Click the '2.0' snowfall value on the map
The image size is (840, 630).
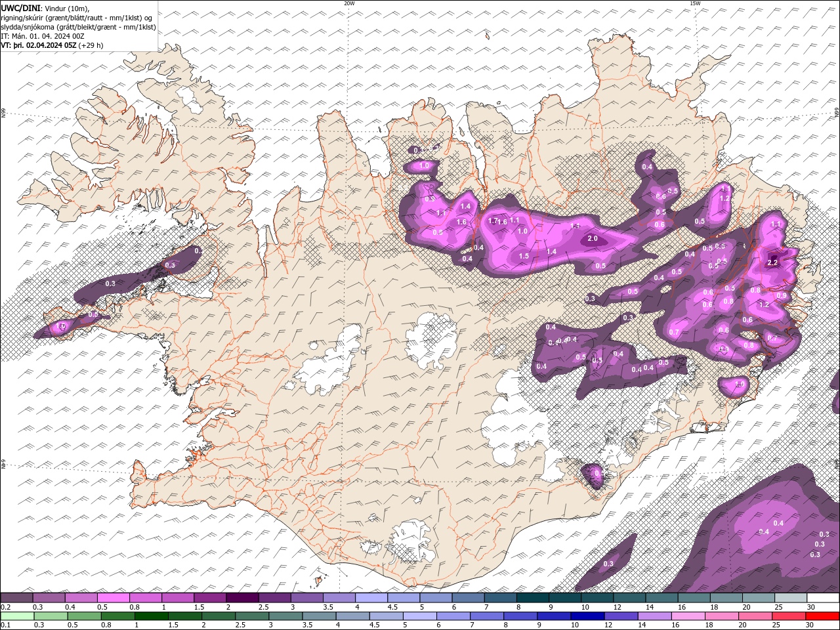(593, 239)
